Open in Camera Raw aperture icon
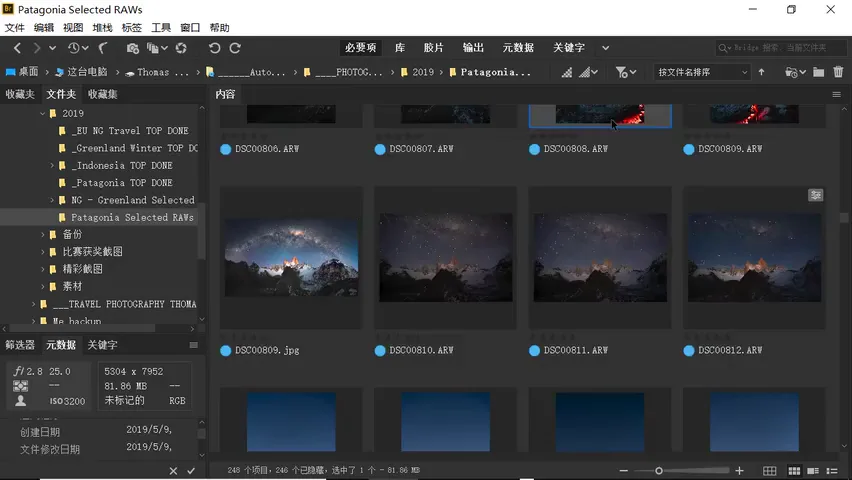 tap(181, 48)
